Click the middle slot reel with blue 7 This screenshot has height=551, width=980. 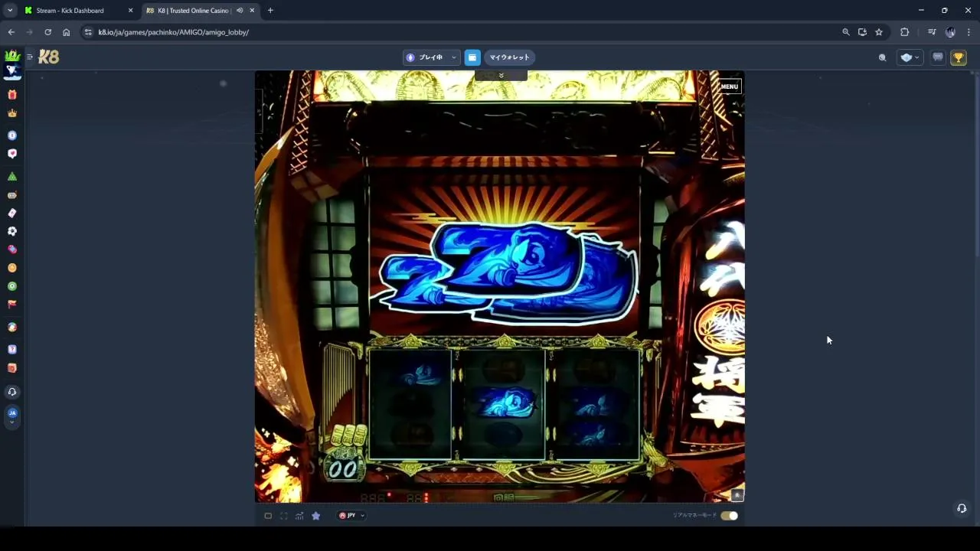click(502, 405)
